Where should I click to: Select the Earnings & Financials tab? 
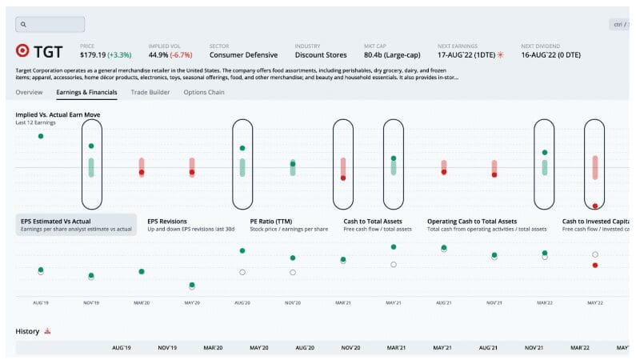point(86,93)
